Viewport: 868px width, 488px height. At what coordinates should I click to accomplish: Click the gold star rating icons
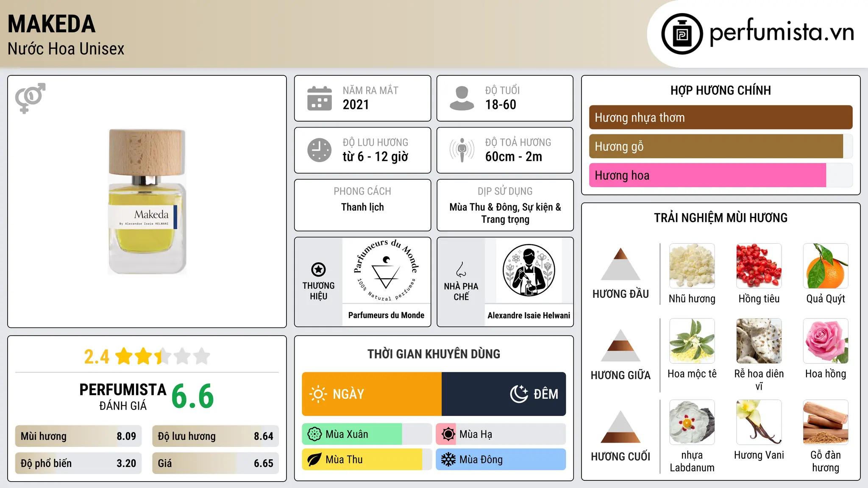click(163, 356)
